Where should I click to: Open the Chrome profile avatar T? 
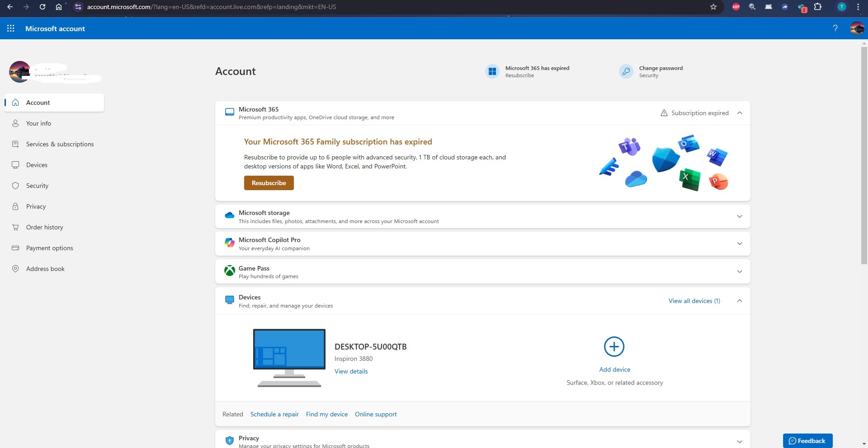pyautogui.click(x=842, y=7)
